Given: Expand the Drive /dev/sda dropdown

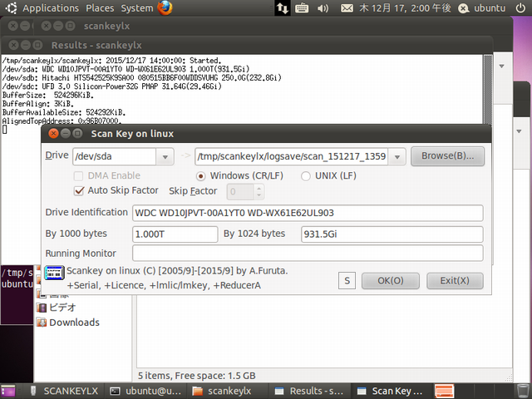Looking at the screenshot, I should [x=165, y=157].
